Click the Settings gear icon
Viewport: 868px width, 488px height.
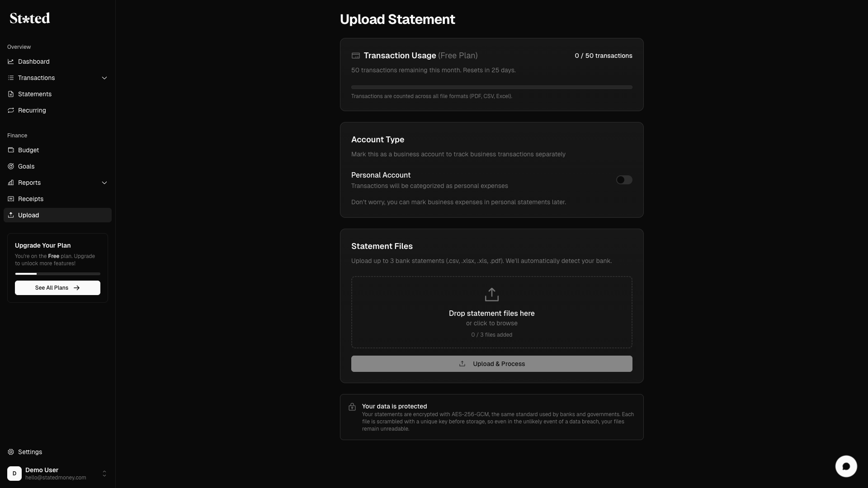point(11,452)
